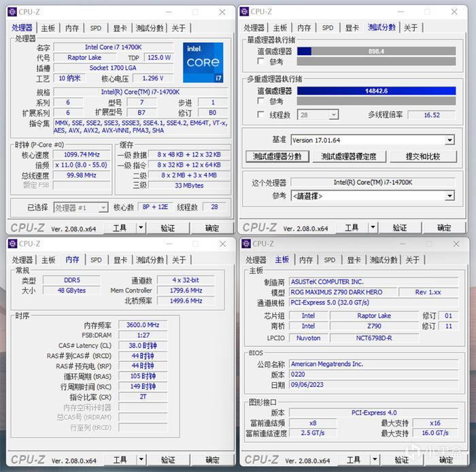Switch to 主板 tab in processor window
This screenshot has height=472, width=476.
pos(48,29)
